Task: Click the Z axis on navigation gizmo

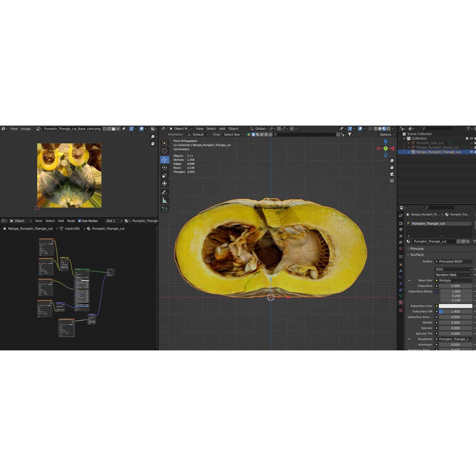Action: tap(386, 141)
